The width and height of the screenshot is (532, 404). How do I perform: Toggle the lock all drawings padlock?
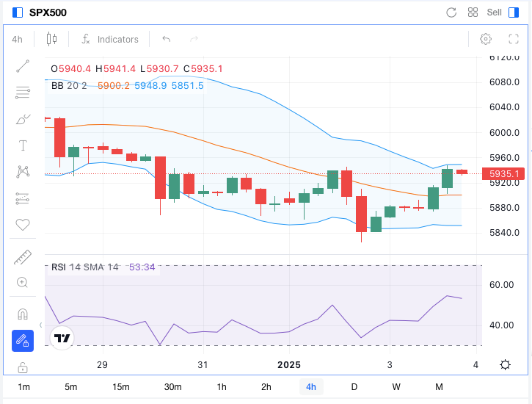click(22, 367)
